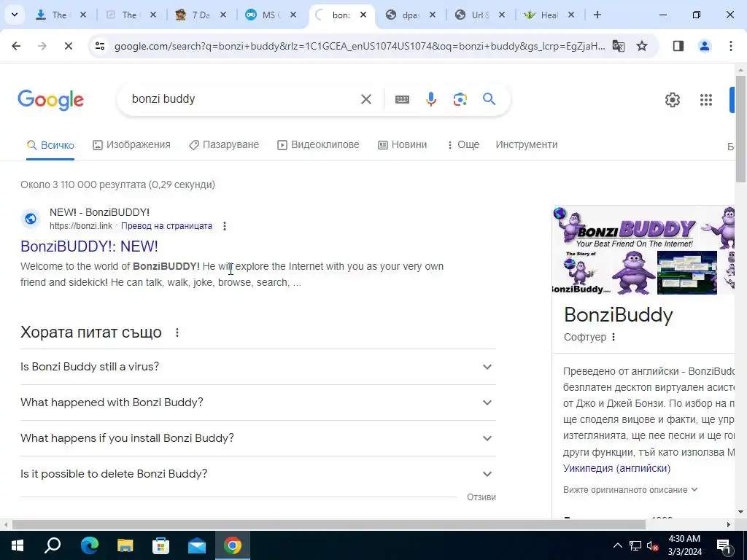Screen dimensions: 747x560
Task: Close the "dpa" browser tab
Action: [x=432, y=15]
